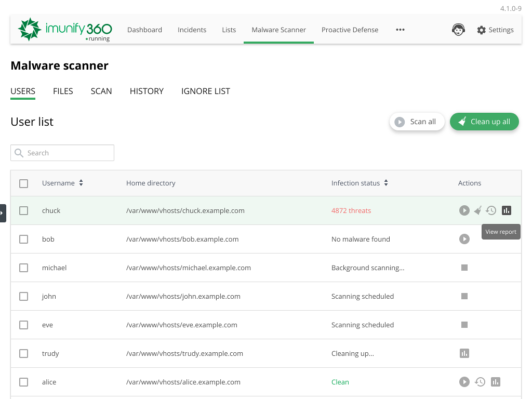Click inside the Search field
The height and width of the screenshot is (399, 532).
[62, 153]
